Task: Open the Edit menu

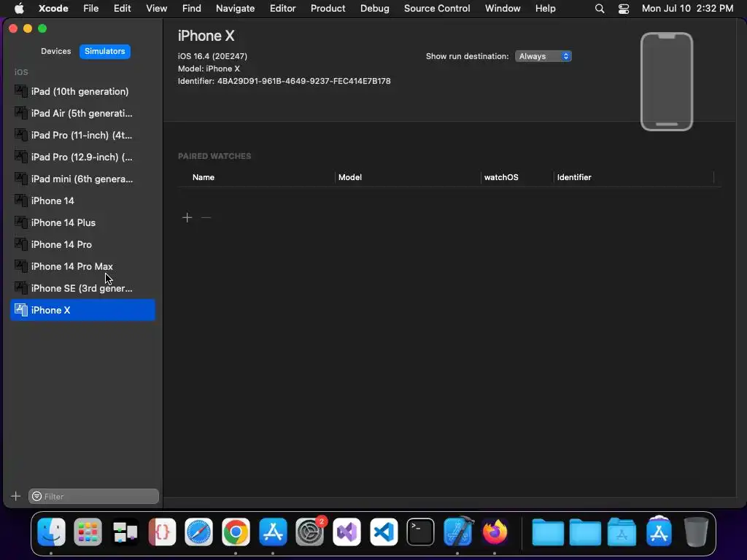Action: tap(122, 9)
